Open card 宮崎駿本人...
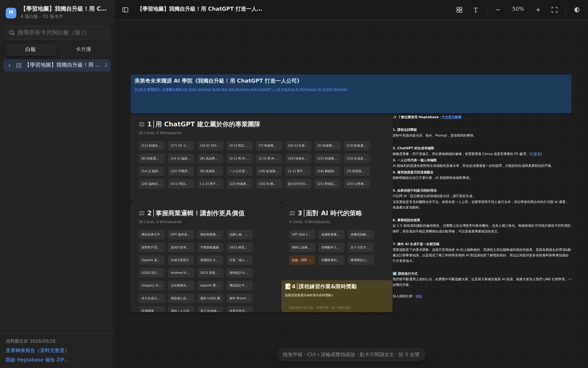Viewport: 588px width, 368px height. (331, 247)
